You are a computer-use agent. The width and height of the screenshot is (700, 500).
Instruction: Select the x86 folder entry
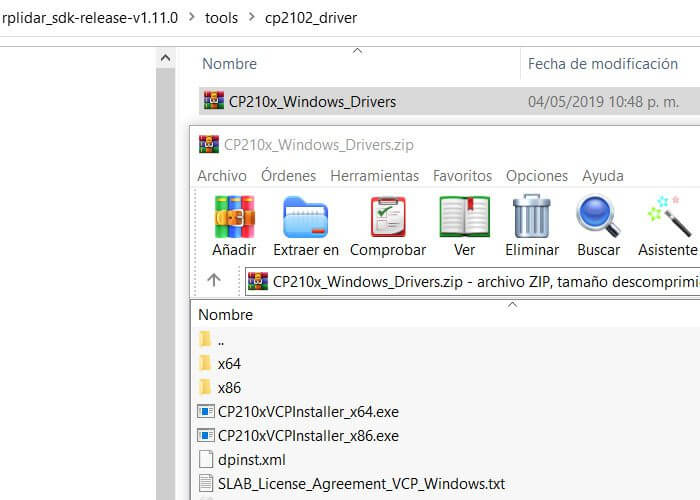(228, 387)
